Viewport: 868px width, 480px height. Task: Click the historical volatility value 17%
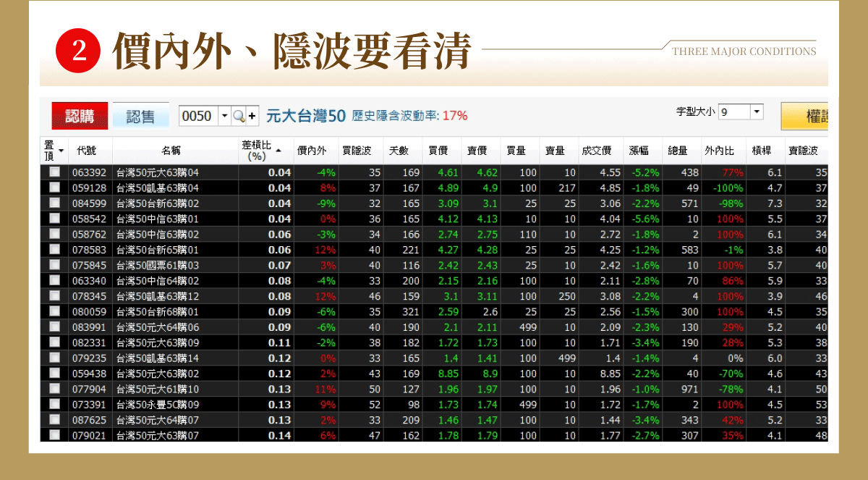[455, 116]
